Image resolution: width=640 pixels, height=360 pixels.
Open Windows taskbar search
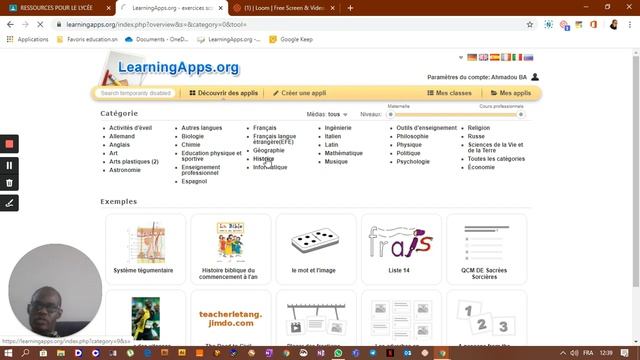[x=25, y=353]
